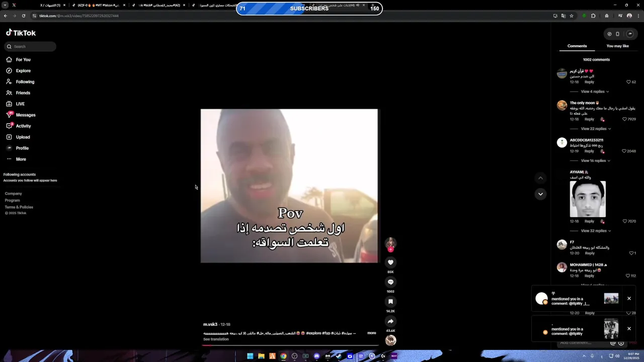The width and height of the screenshot is (644, 362).
Task: Click the Program footer link
Action: pyautogui.click(x=13, y=201)
